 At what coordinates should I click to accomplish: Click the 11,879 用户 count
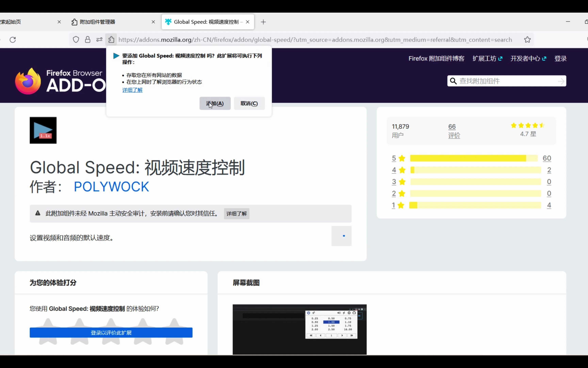tap(400, 131)
